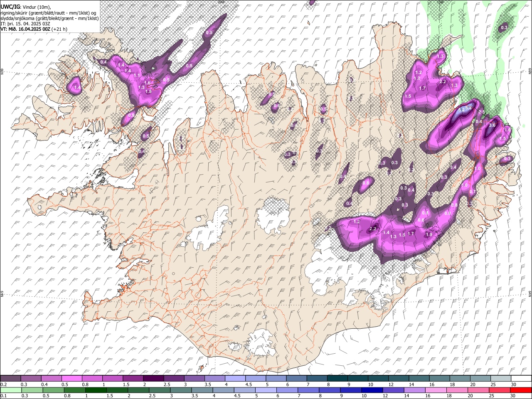Select the white top-row swatch right of 30
This screenshot has width=532, height=399.
pyautogui.click(x=521, y=379)
